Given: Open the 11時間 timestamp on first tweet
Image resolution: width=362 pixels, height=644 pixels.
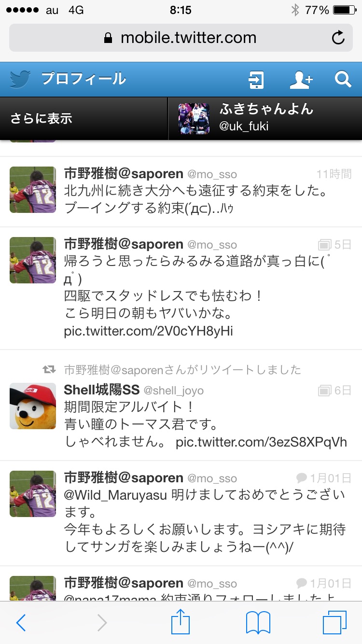Looking at the screenshot, I should pyautogui.click(x=334, y=174).
